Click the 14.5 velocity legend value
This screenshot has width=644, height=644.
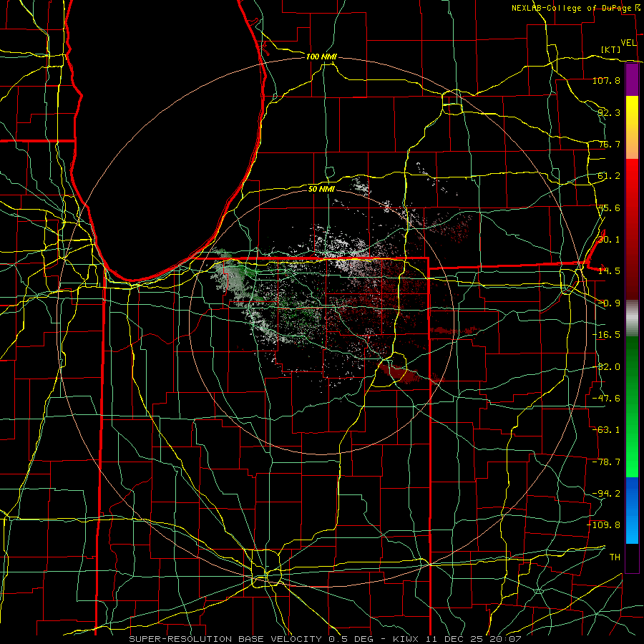(x=609, y=271)
